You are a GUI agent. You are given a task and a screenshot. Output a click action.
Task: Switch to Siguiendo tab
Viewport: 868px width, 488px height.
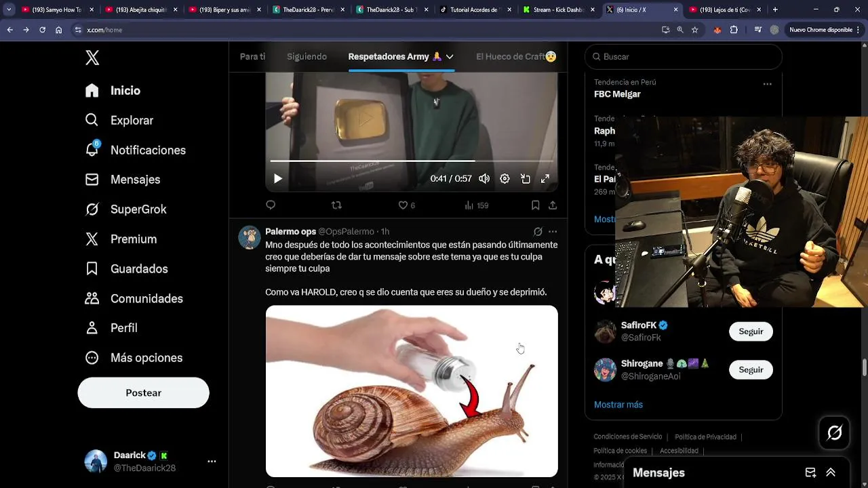307,57
